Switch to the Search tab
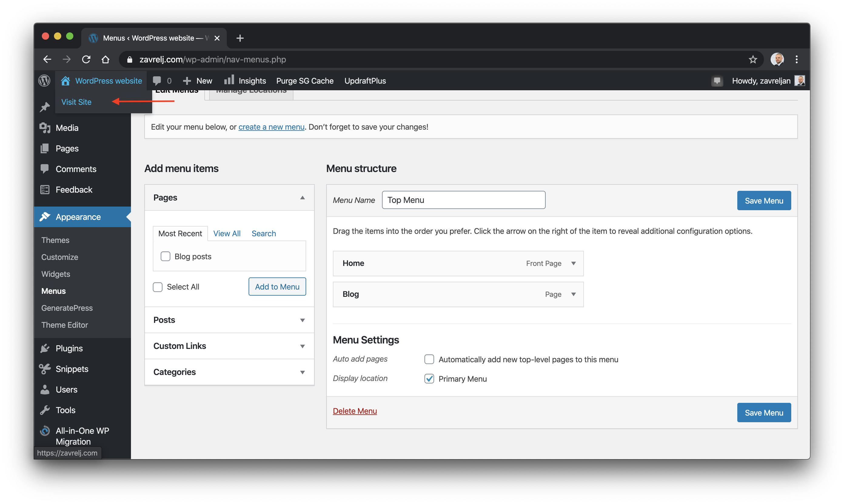Image resolution: width=844 pixels, height=504 pixels. [x=263, y=233]
